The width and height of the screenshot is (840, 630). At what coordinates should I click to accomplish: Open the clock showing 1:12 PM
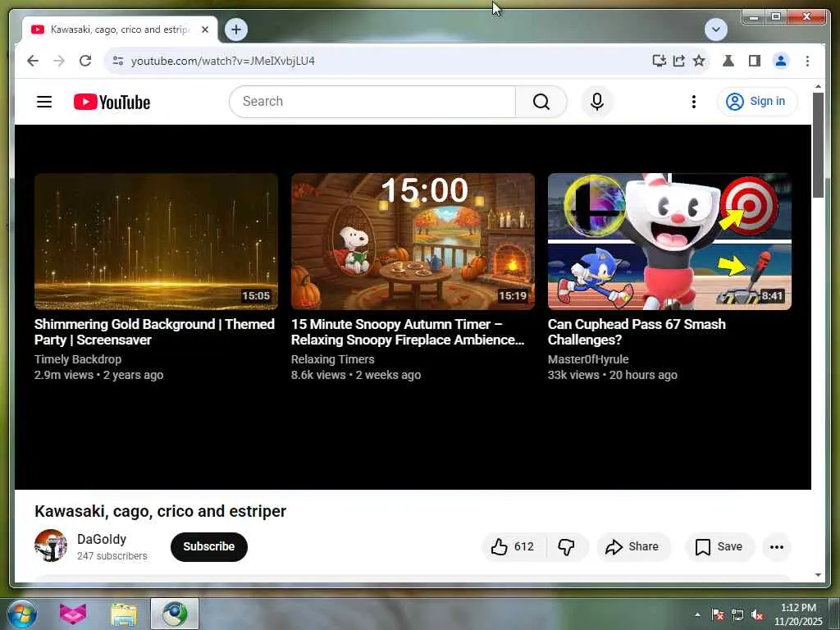point(798,614)
